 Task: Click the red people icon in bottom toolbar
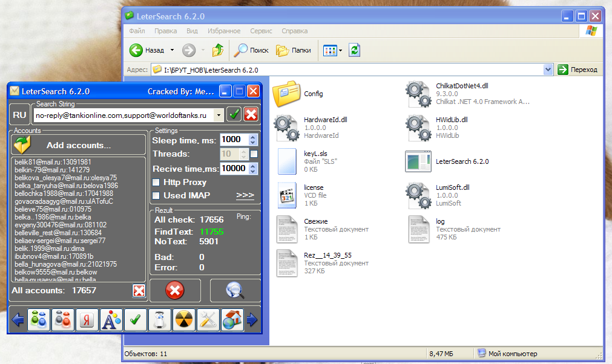tap(63, 320)
